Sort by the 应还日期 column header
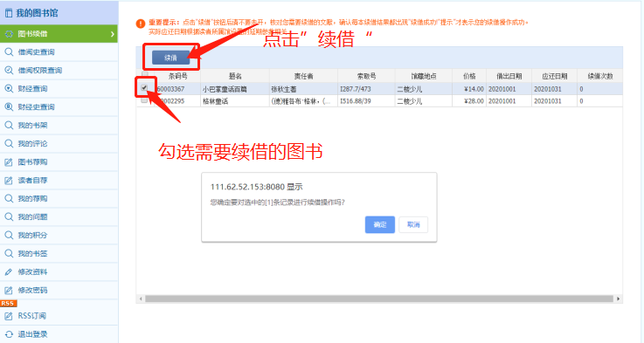The image size is (644, 343). 555,76
